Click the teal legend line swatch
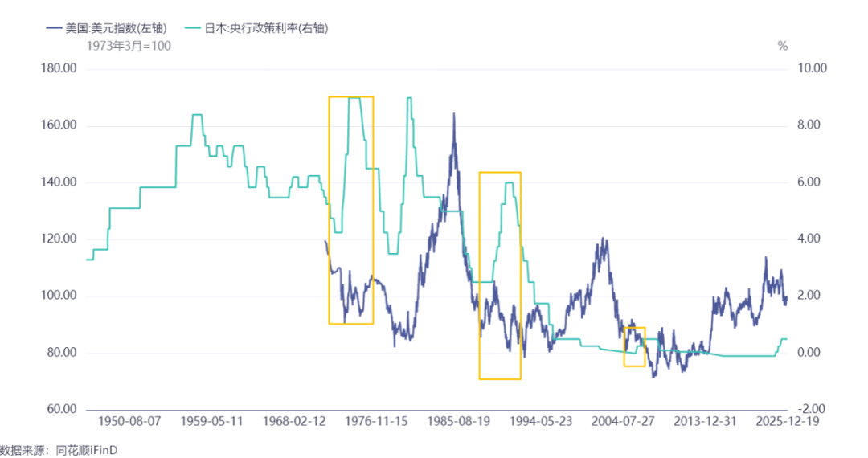868x458 pixels. (x=193, y=27)
